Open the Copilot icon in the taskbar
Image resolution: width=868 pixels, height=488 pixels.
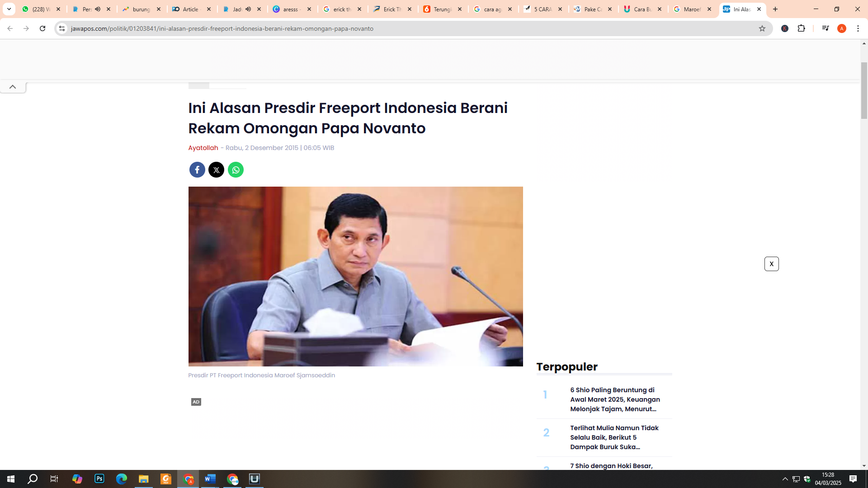click(x=77, y=479)
